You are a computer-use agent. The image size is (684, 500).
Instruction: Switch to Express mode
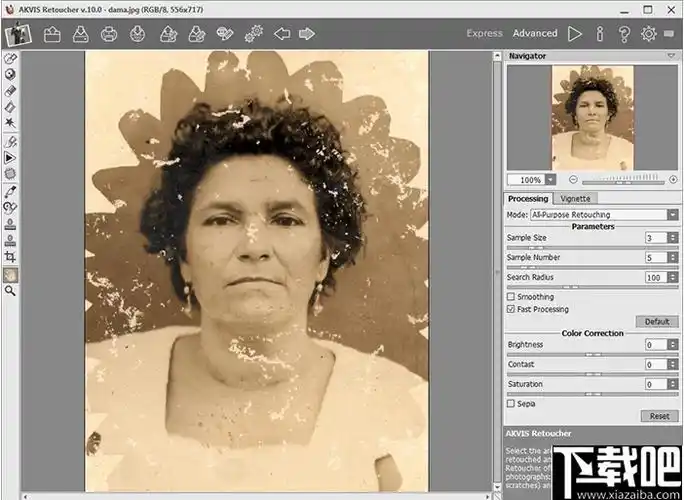pos(484,34)
